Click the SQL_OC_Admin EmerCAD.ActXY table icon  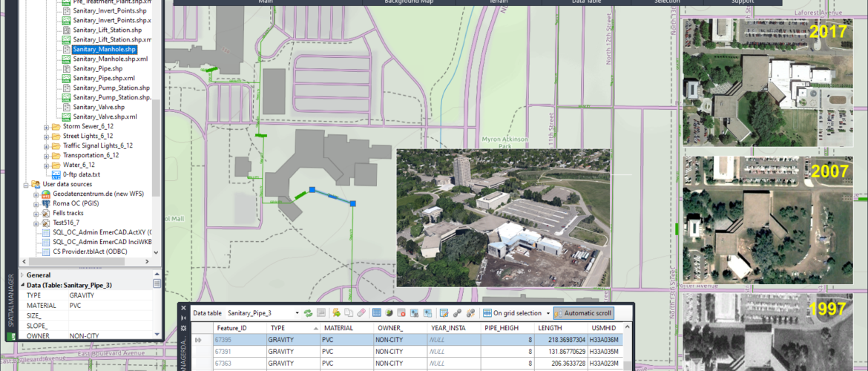coord(47,232)
